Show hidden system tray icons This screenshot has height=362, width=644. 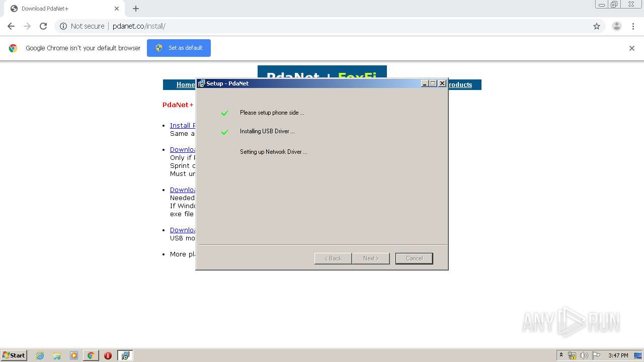561,355
